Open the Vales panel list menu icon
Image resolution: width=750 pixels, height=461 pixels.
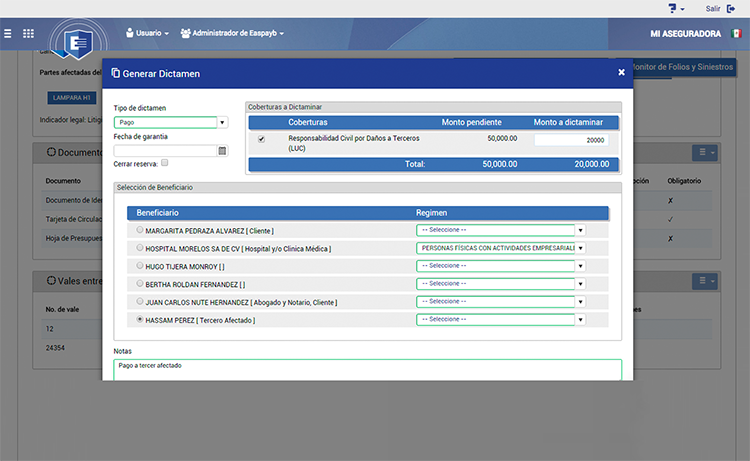705,281
